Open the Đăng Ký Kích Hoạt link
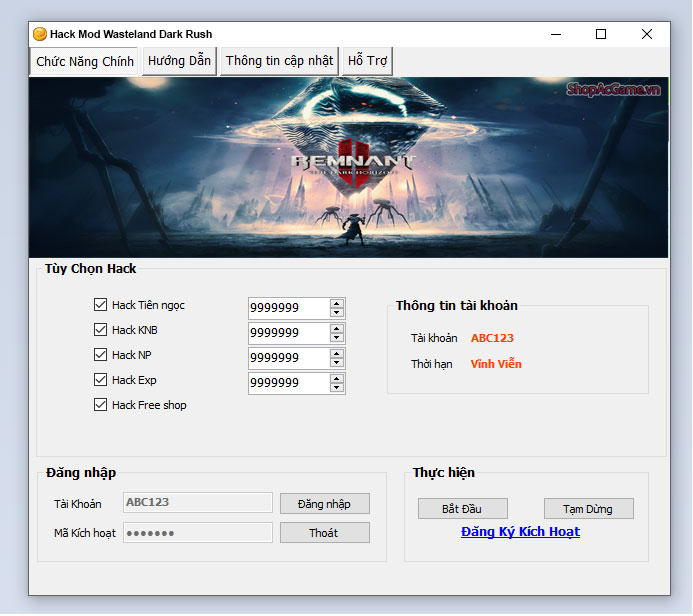The height and width of the screenshot is (616, 693). point(520,532)
